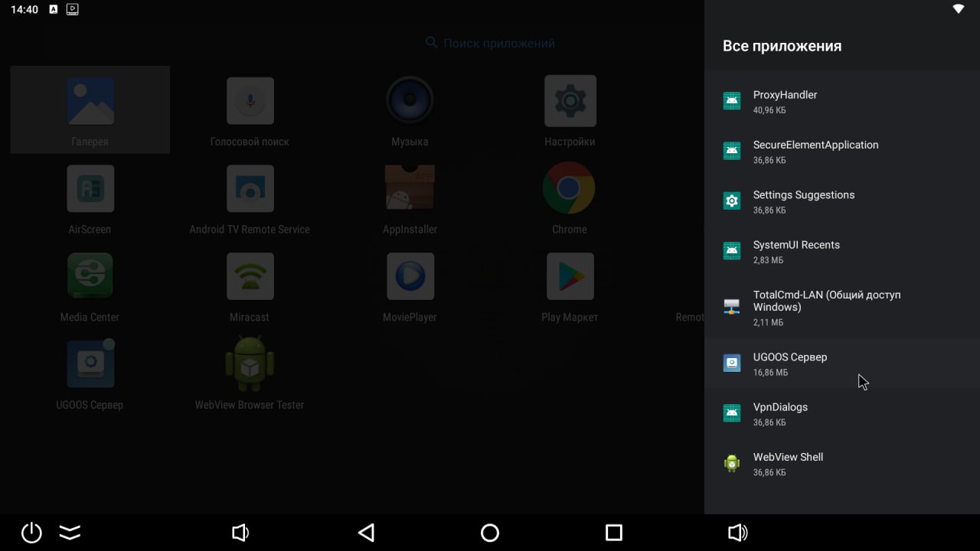This screenshot has width=980, height=551.
Task: Click the SystemUI Recents android icon
Action: [732, 251]
